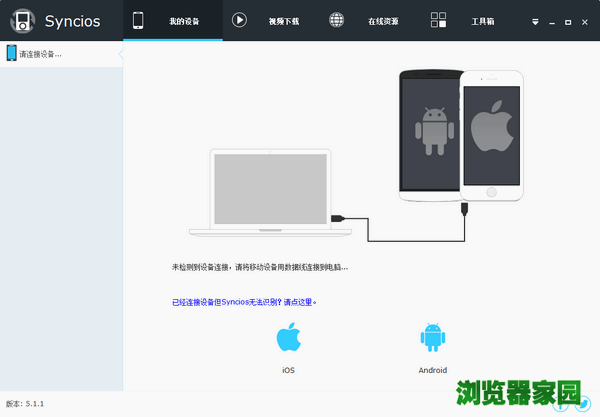The image size is (600, 417).
Task: Click the phone icon for 我的设备
Action: tap(138, 20)
